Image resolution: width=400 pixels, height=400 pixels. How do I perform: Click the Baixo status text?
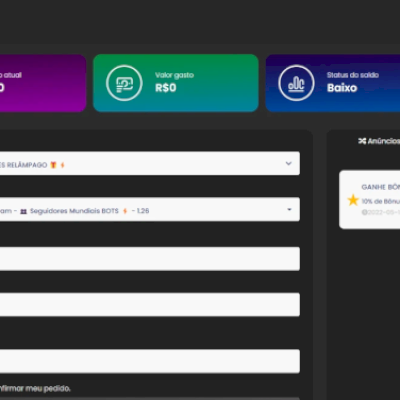point(342,88)
